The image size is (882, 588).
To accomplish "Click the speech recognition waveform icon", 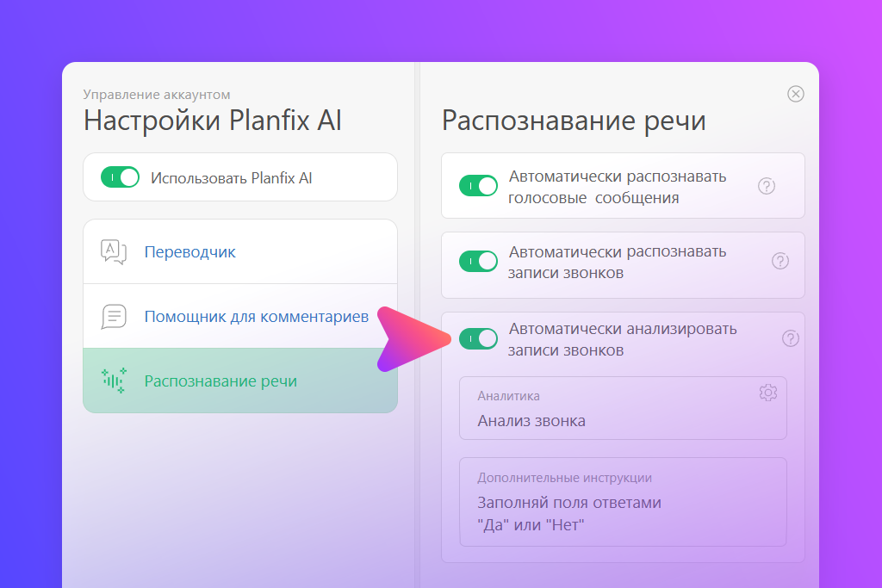I will 114,381.
